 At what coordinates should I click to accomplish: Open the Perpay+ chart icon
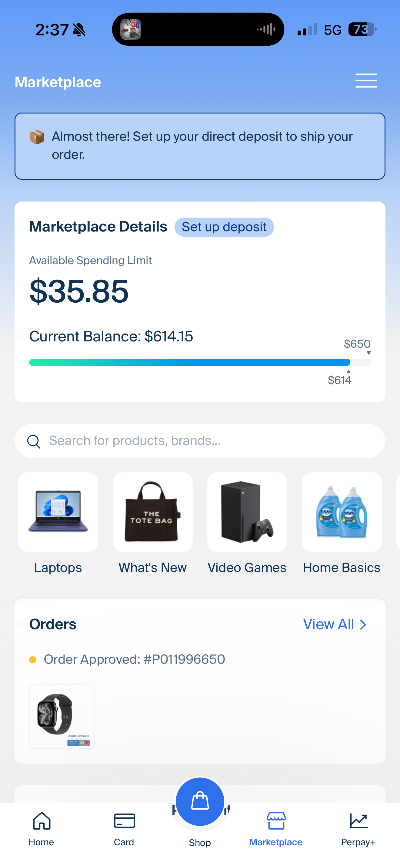tap(358, 820)
